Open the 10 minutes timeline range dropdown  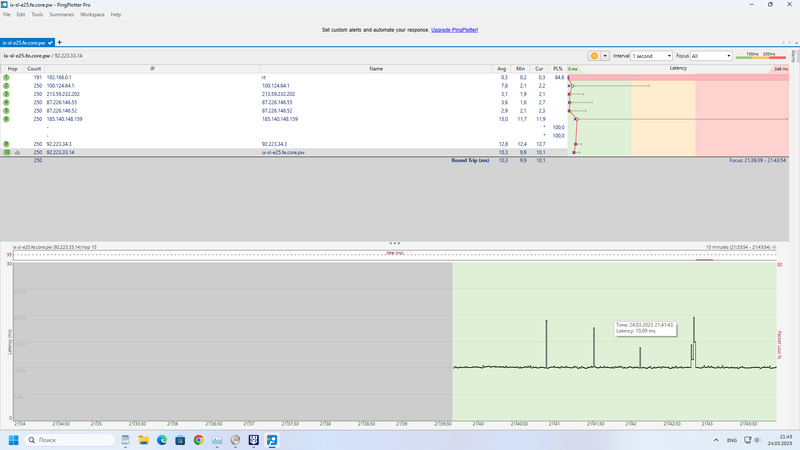click(774, 247)
